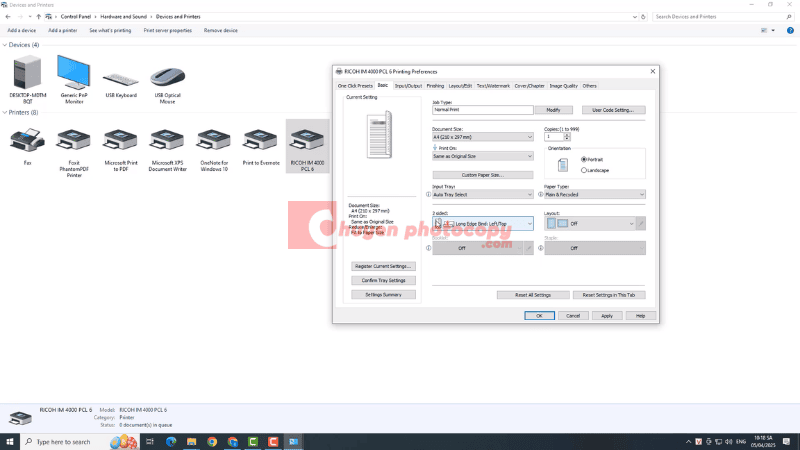Screen dimensions: 800x450
Task: Select the Foxit PhantomPDF Printer icon
Action: coord(73,140)
